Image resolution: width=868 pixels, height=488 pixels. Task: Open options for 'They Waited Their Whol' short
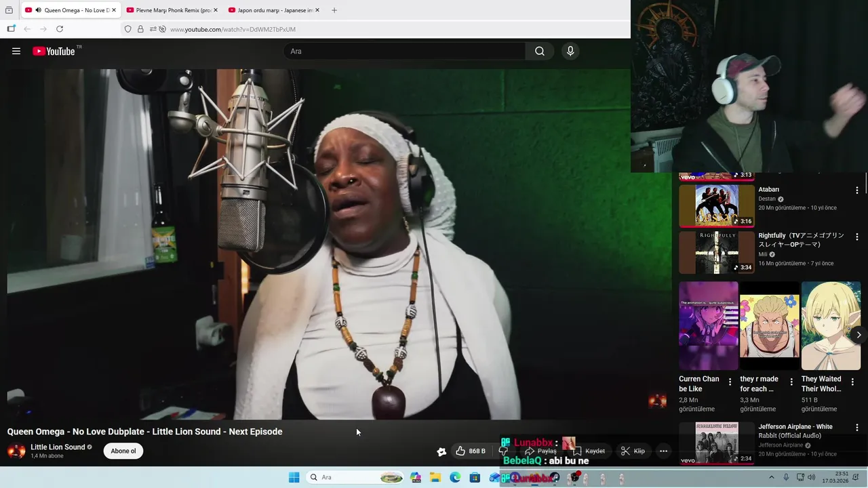pyautogui.click(x=852, y=382)
